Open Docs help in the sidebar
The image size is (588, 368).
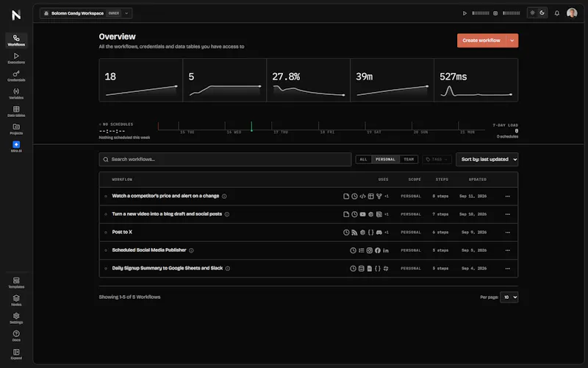pyautogui.click(x=16, y=336)
